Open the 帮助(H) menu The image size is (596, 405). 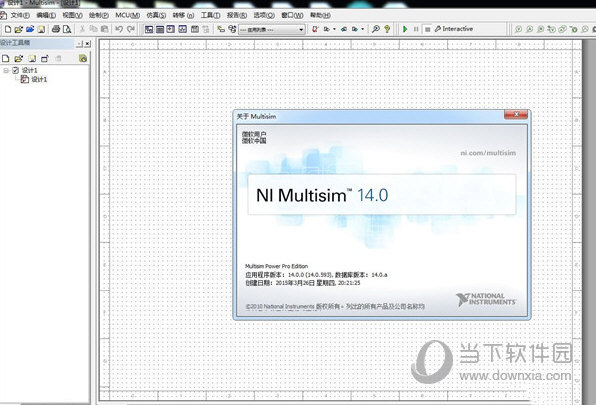click(320, 15)
